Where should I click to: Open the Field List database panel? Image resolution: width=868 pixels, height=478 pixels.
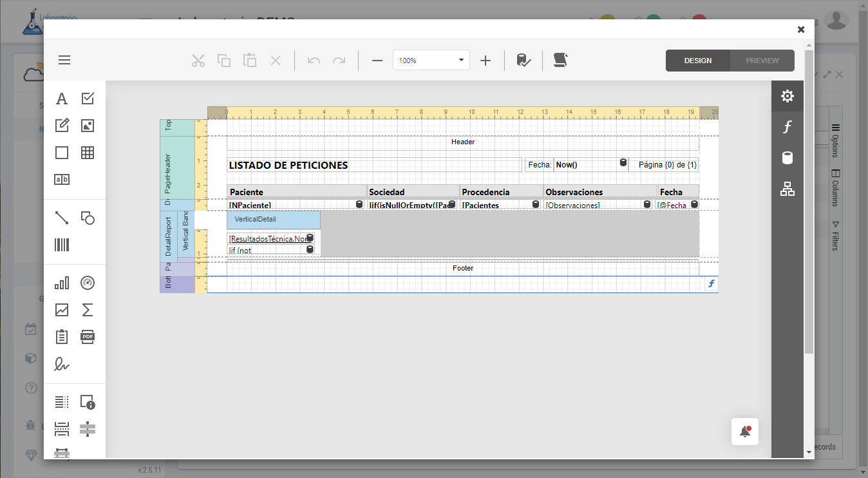787,158
